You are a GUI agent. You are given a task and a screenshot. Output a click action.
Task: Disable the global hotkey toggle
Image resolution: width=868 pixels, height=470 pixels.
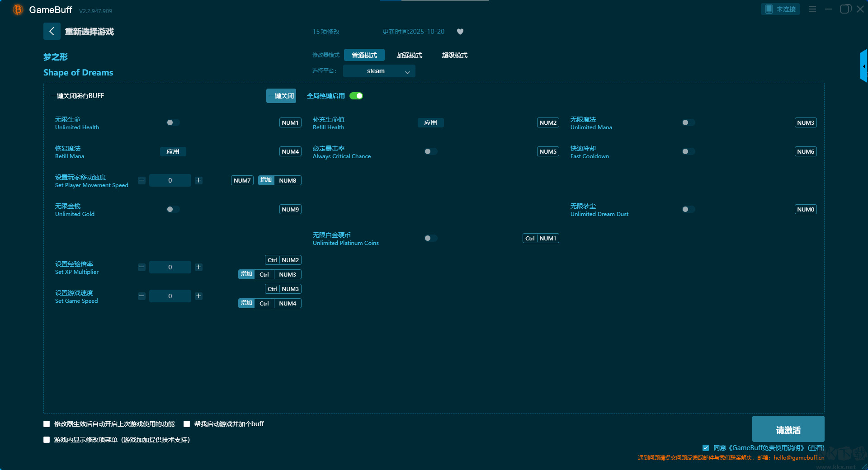pyautogui.click(x=356, y=96)
